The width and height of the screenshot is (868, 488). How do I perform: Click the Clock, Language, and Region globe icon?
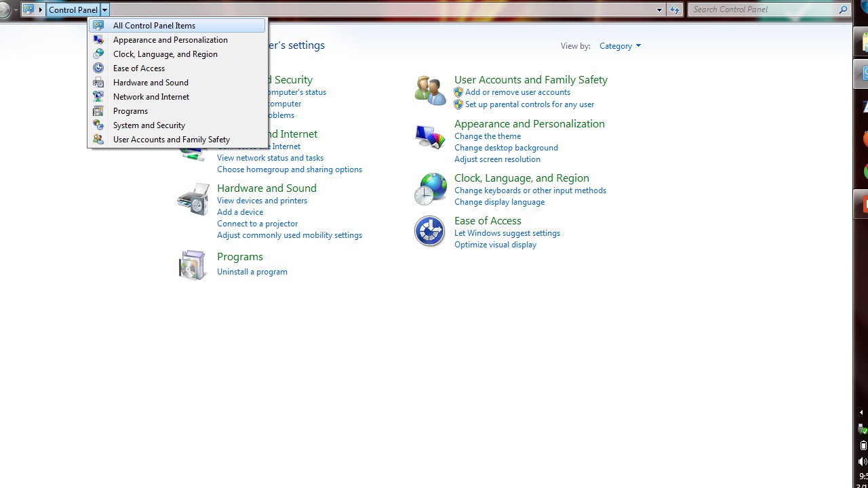pyautogui.click(x=430, y=188)
